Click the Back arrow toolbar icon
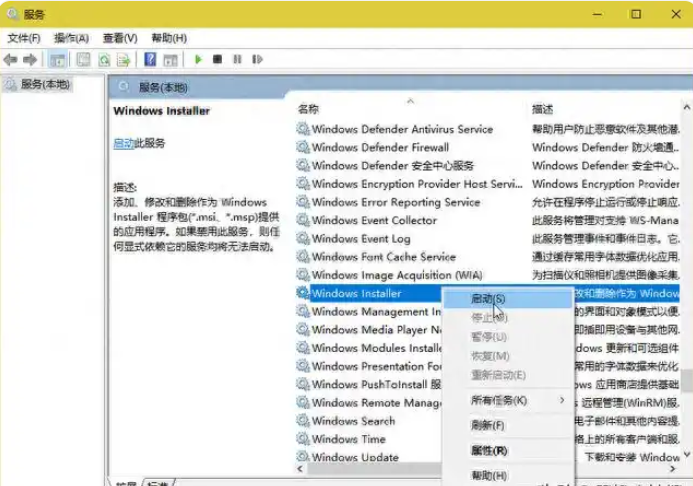This screenshot has height=486, width=693. 10,59
